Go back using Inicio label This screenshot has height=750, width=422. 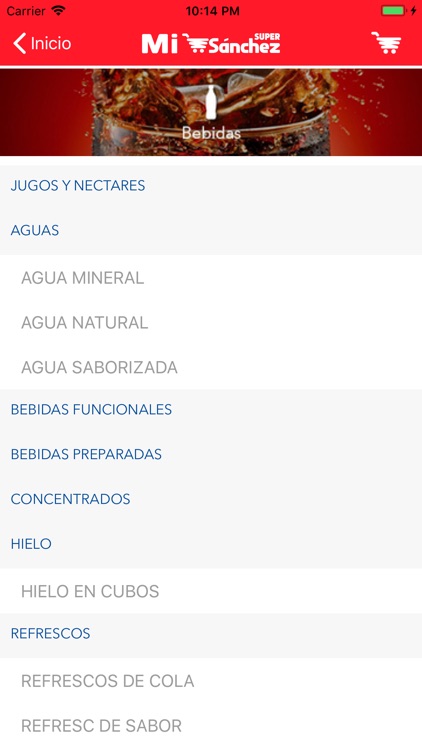[51, 43]
